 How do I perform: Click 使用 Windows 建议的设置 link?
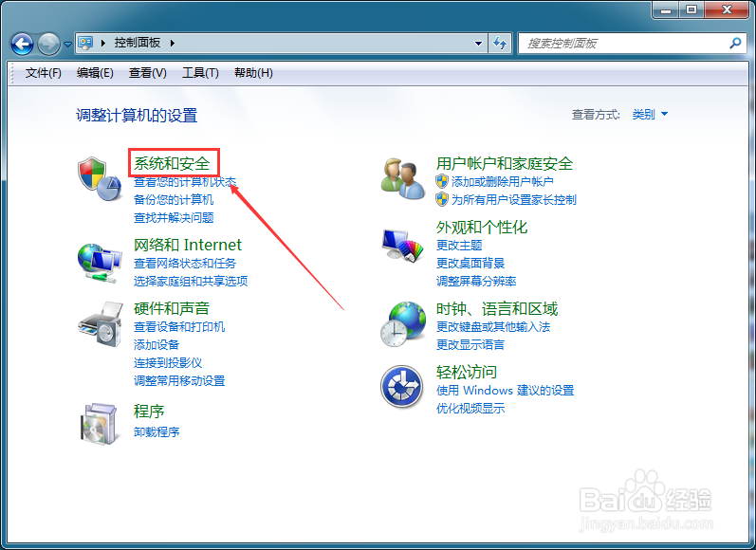click(x=505, y=391)
